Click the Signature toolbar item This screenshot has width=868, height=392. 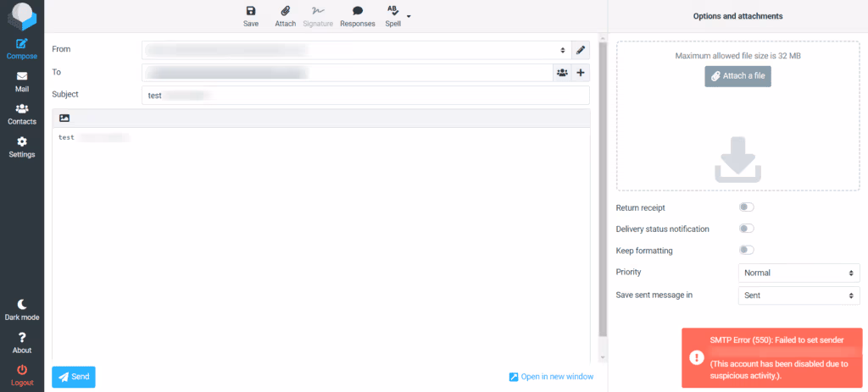tap(318, 17)
